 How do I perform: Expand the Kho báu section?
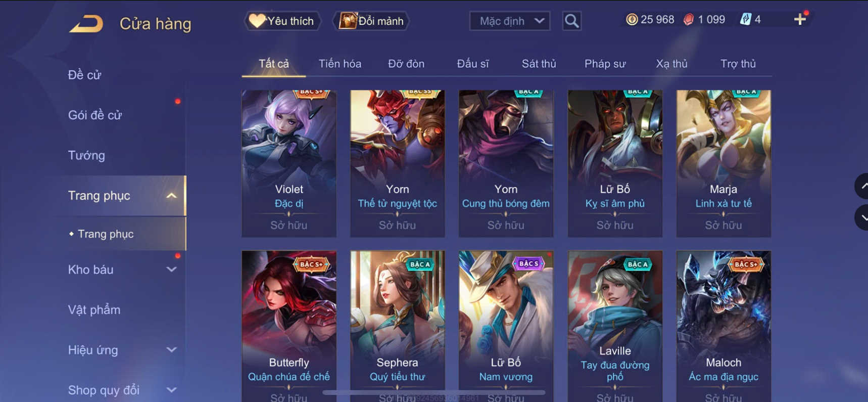[171, 270]
